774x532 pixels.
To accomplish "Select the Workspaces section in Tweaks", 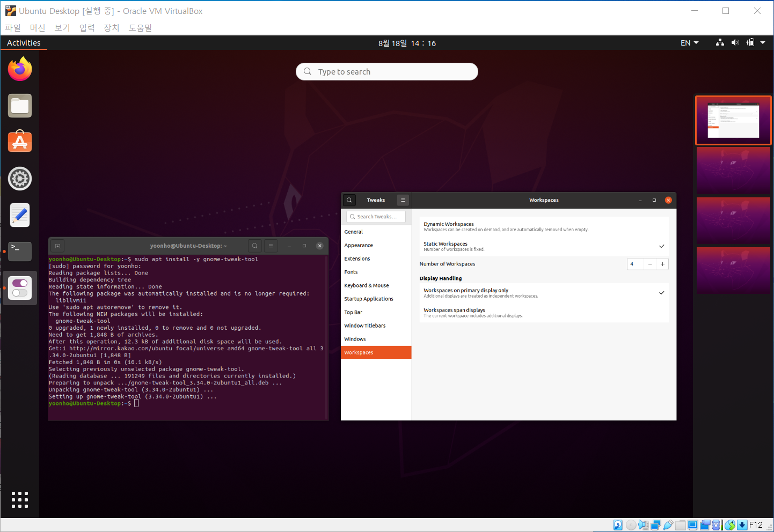I will pos(376,352).
